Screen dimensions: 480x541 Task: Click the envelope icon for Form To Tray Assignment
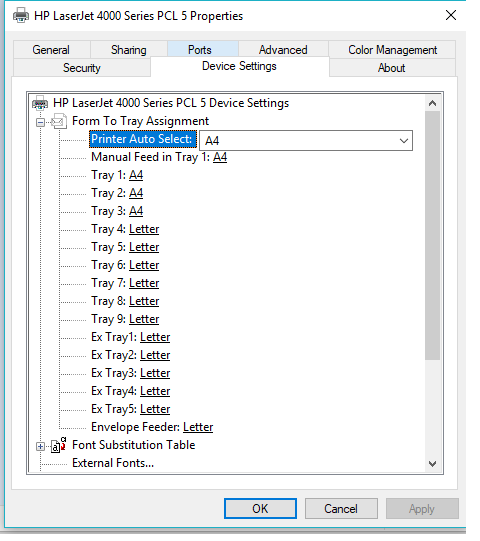tap(59, 121)
